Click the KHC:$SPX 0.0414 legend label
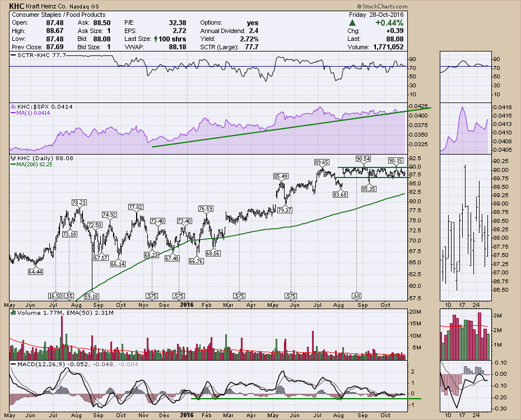521x420 pixels. [x=41, y=106]
